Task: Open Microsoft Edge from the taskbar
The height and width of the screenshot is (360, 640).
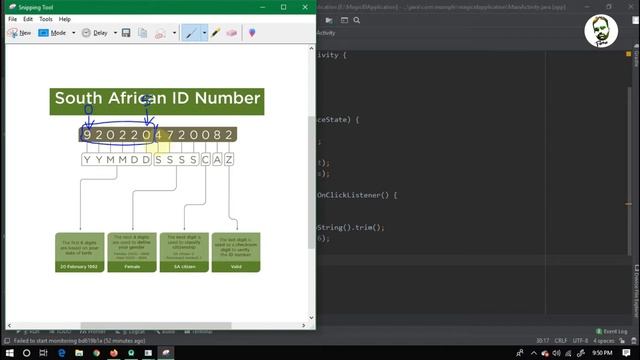Action: [x=62, y=353]
